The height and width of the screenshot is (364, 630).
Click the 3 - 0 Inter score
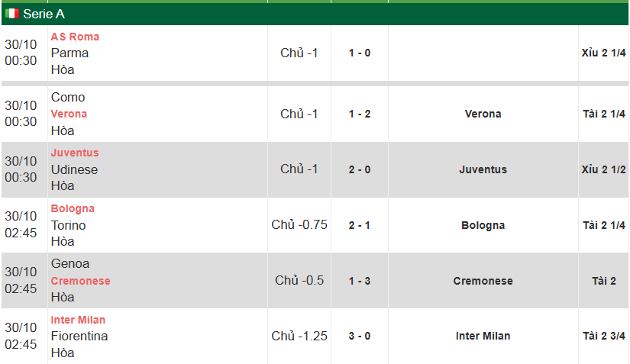click(360, 336)
